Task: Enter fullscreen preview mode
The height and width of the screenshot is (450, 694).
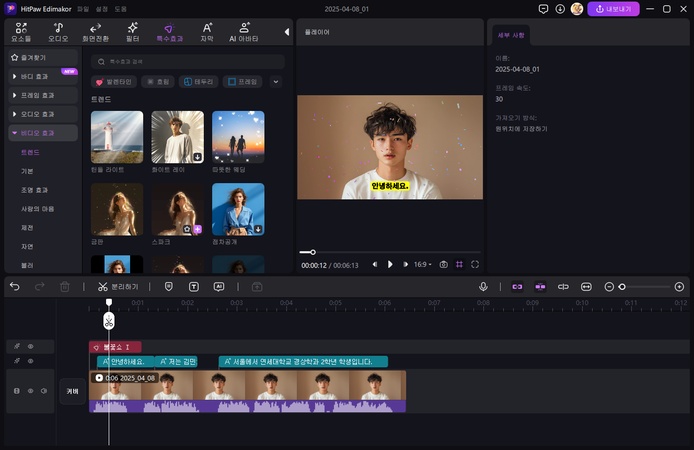Action: coord(475,264)
